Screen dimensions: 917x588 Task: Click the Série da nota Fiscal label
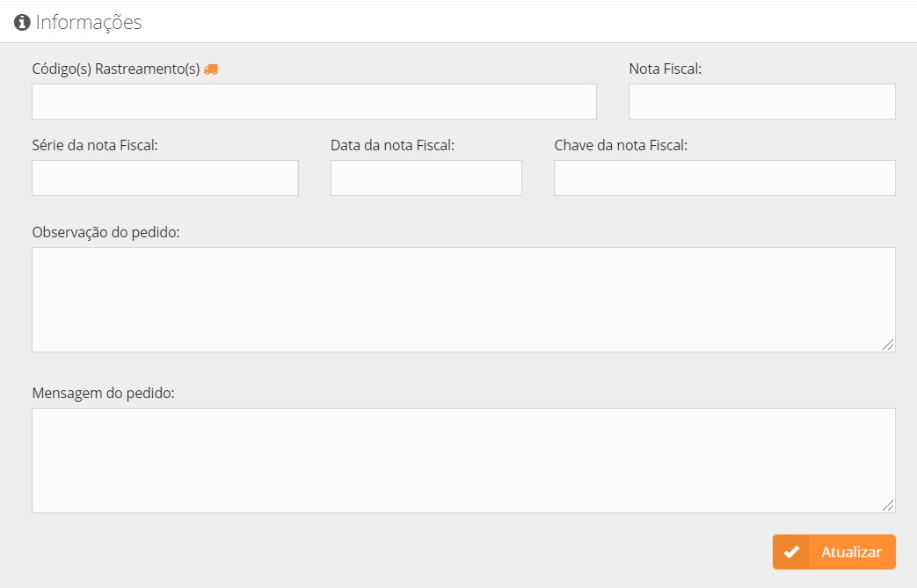coord(94,145)
